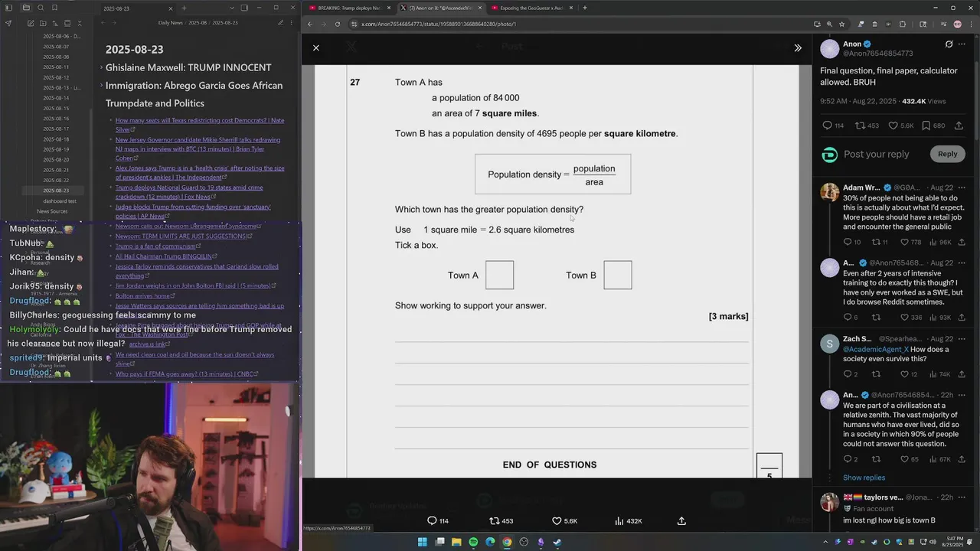Open Windows Start menu
The image size is (980, 551).
pyautogui.click(x=422, y=542)
